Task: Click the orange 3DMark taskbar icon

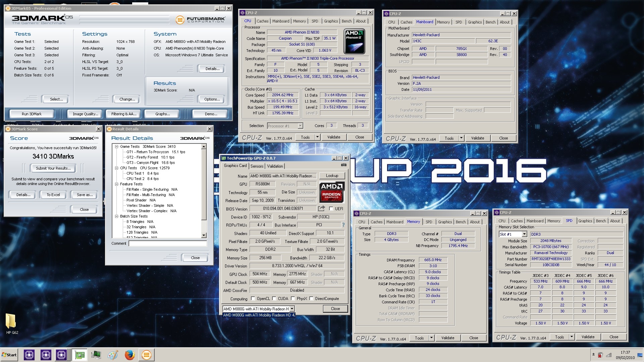Action: click(x=146, y=355)
